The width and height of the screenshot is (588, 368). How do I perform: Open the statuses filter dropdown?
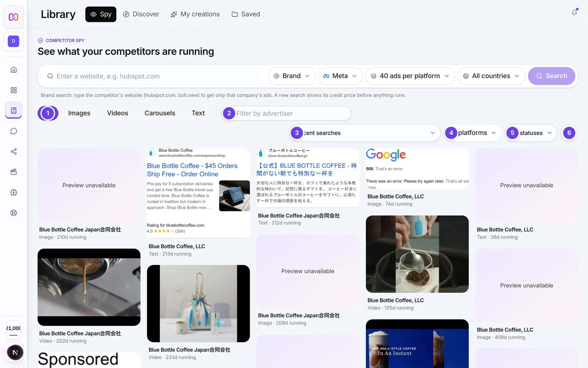(x=531, y=133)
